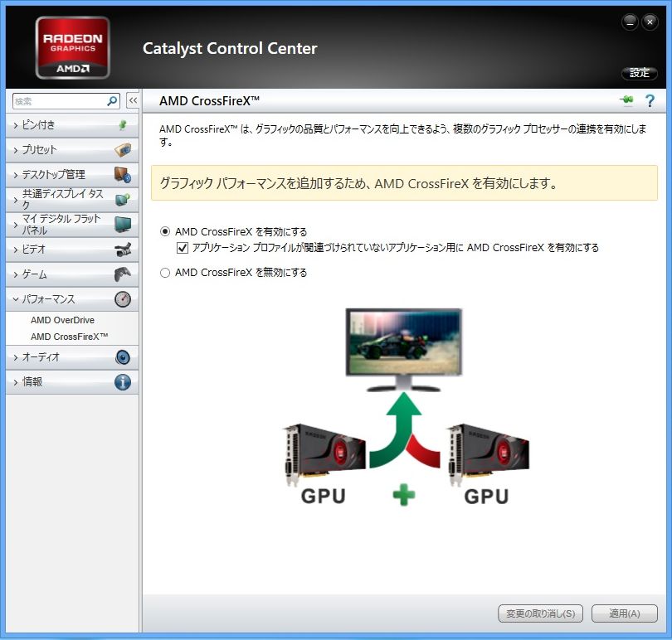The width and height of the screenshot is (672, 640).
Task: Close the Catalyst Control Center window
Action: (x=650, y=22)
